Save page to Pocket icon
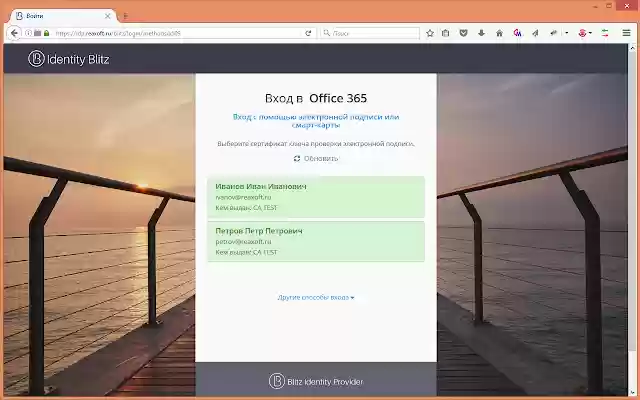Image resolution: width=640 pixels, height=400 pixels. pyautogui.click(x=463, y=33)
